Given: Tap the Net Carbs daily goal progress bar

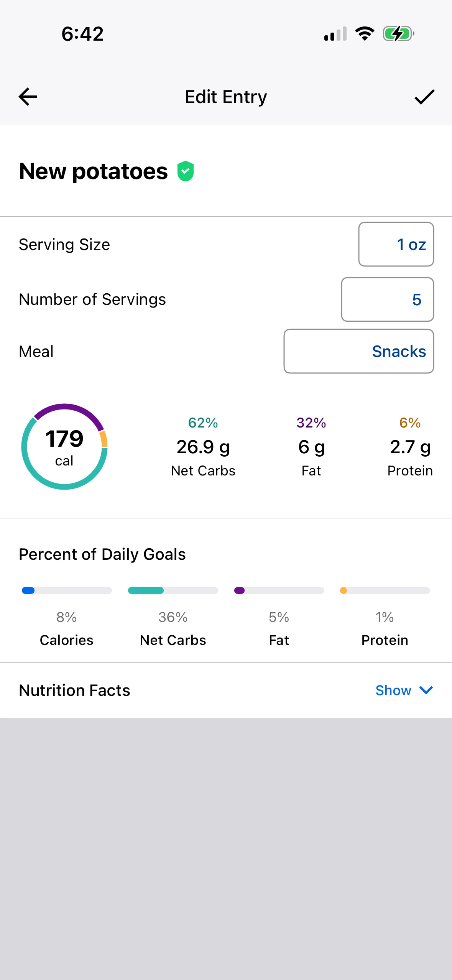Looking at the screenshot, I should (x=173, y=590).
